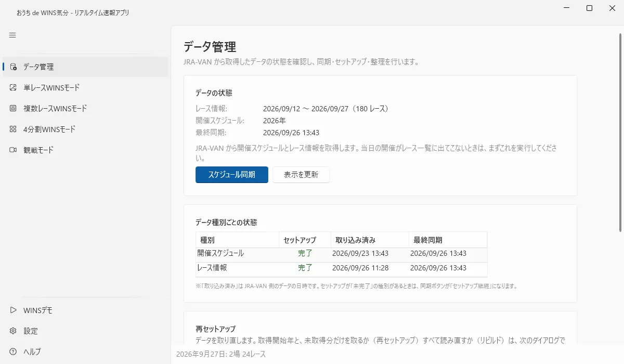Switch to 単レースWINSモード
The width and height of the screenshot is (624, 364).
[x=85, y=88]
